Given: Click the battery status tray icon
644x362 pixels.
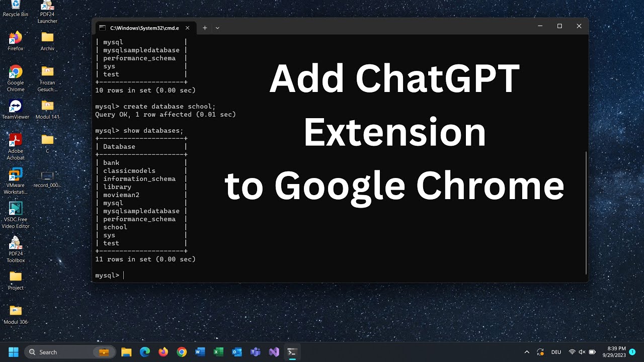Looking at the screenshot, I should [x=592, y=352].
